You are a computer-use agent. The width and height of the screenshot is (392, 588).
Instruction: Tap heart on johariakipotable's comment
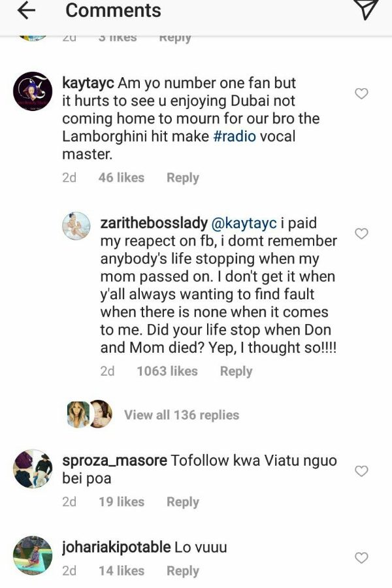(x=361, y=558)
